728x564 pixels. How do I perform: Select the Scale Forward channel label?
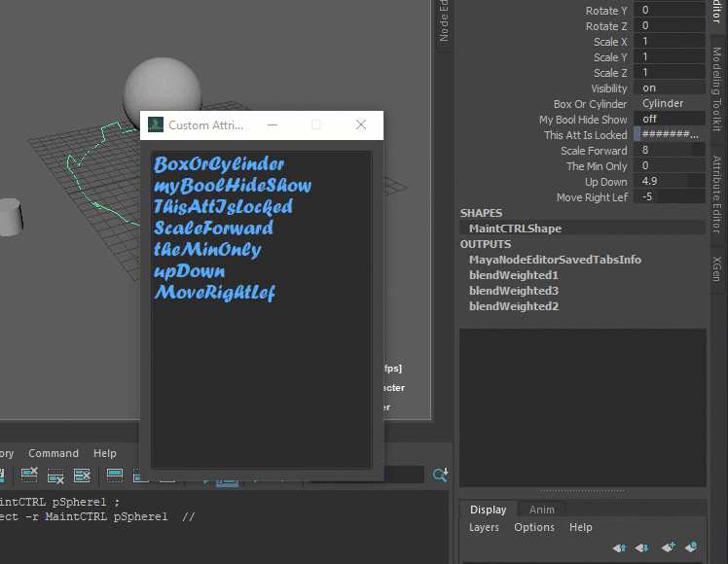point(594,151)
